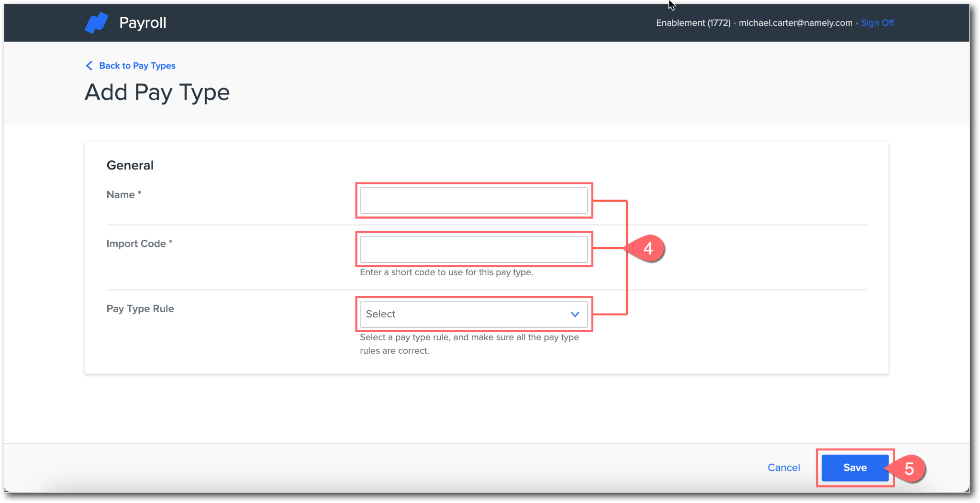Click inside the Name input field
The height and width of the screenshot is (503, 980).
[473, 201]
